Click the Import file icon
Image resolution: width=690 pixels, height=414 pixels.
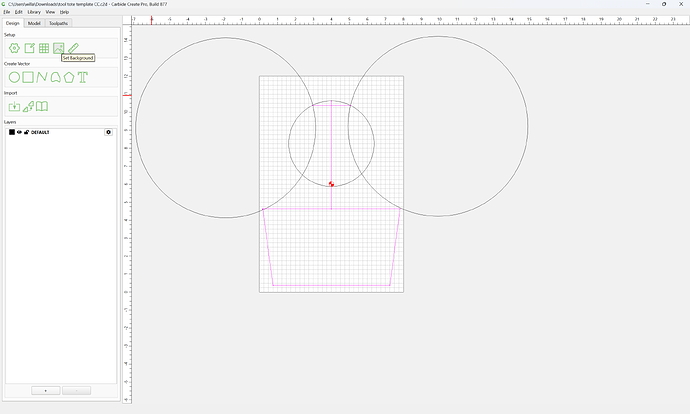(x=15, y=106)
